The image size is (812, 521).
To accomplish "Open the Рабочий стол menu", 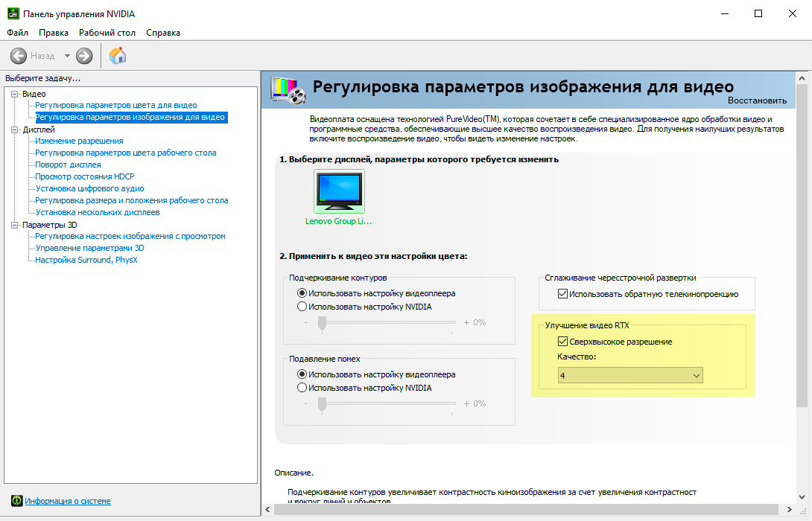I will click(x=107, y=33).
